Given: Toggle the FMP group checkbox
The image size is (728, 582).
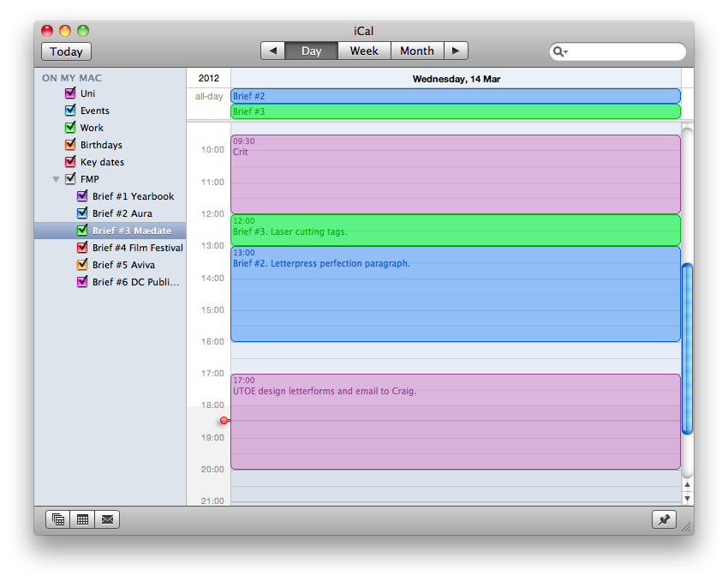Looking at the screenshot, I should (70, 178).
